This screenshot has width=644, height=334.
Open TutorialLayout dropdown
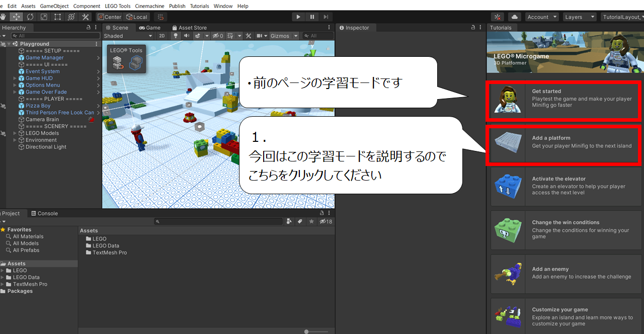pyautogui.click(x=622, y=17)
